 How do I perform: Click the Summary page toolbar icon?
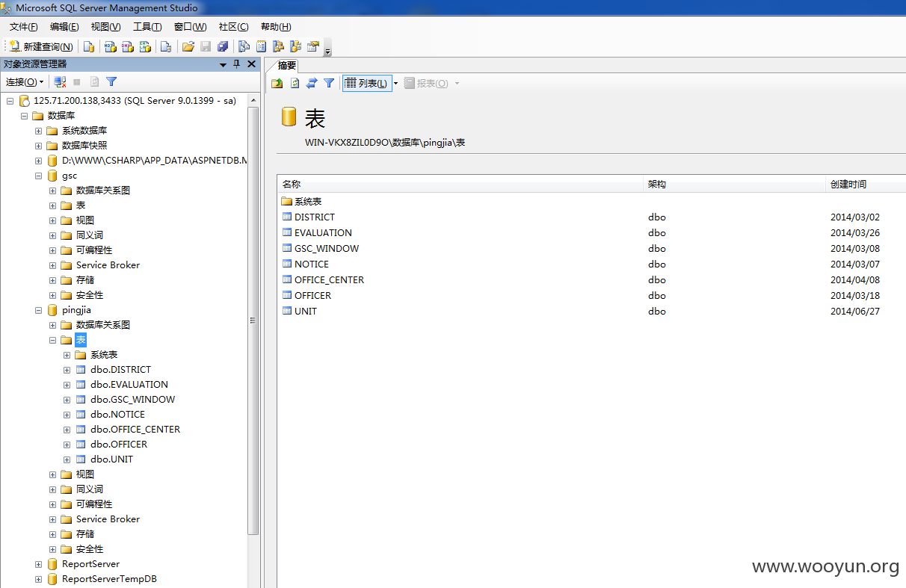click(x=262, y=46)
